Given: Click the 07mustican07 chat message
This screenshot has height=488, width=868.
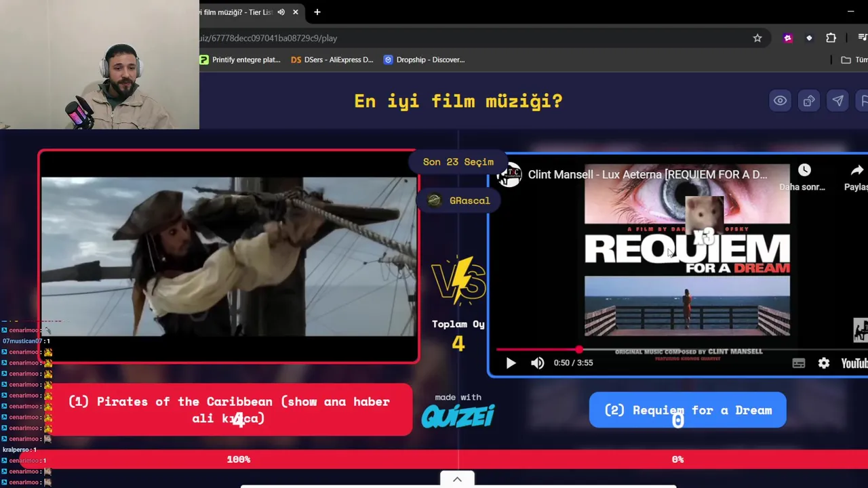Looking at the screenshot, I should coord(26,341).
